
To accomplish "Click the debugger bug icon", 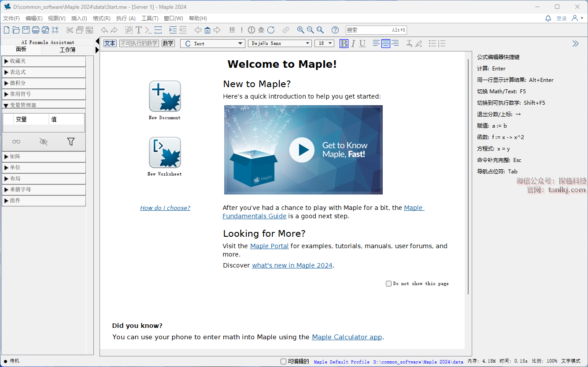I will [261, 30].
